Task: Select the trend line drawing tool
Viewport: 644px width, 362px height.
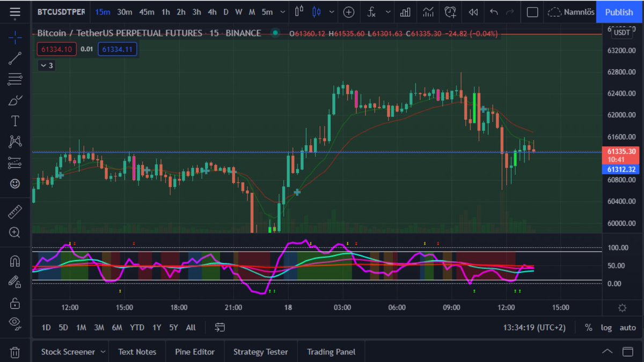Action: (x=15, y=58)
